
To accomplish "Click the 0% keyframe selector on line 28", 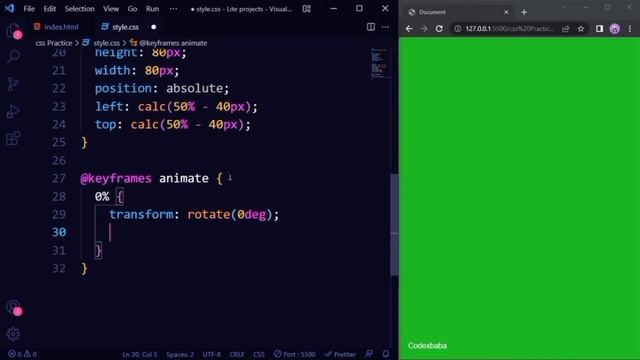I will tap(102, 197).
